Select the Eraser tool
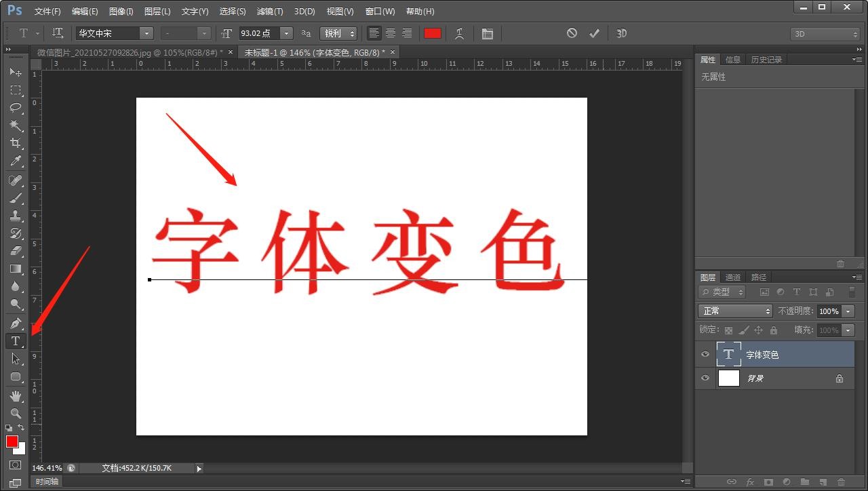This screenshot has height=491, width=868. (x=15, y=251)
